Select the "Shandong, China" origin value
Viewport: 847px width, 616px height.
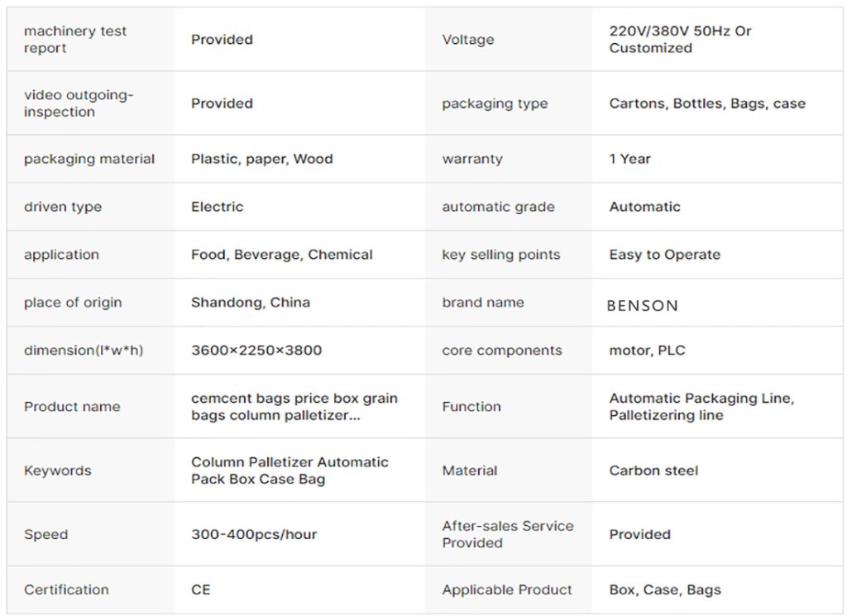pos(251,302)
